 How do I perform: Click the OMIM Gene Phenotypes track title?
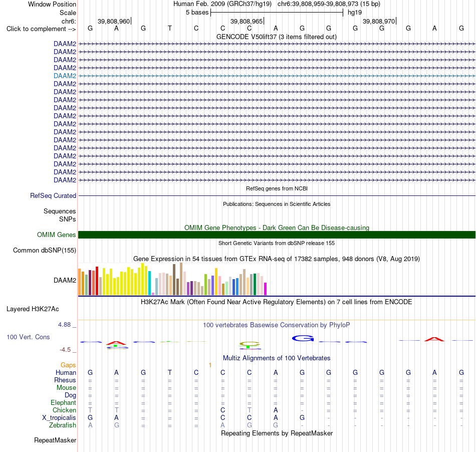click(x=277, y=228)
